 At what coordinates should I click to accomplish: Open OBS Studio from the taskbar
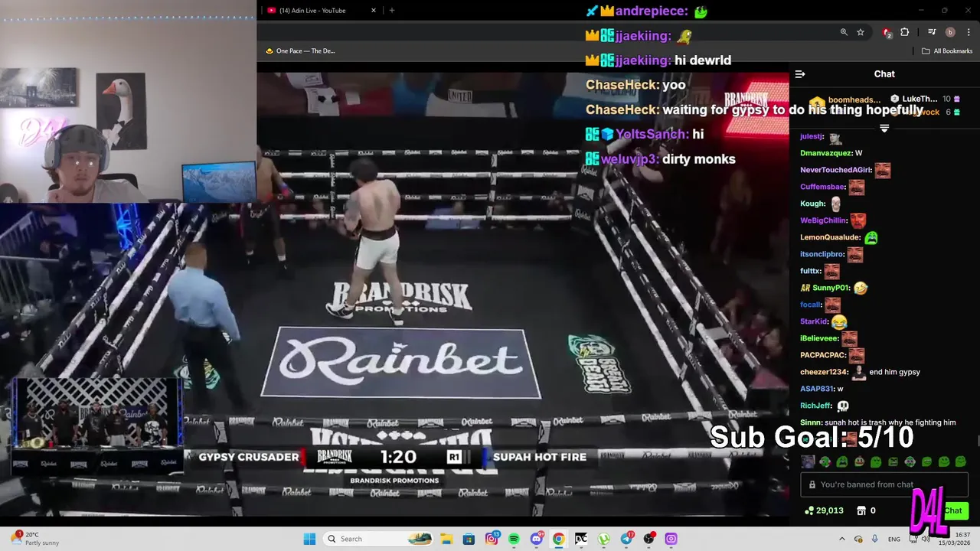click(x=649, y=539)
